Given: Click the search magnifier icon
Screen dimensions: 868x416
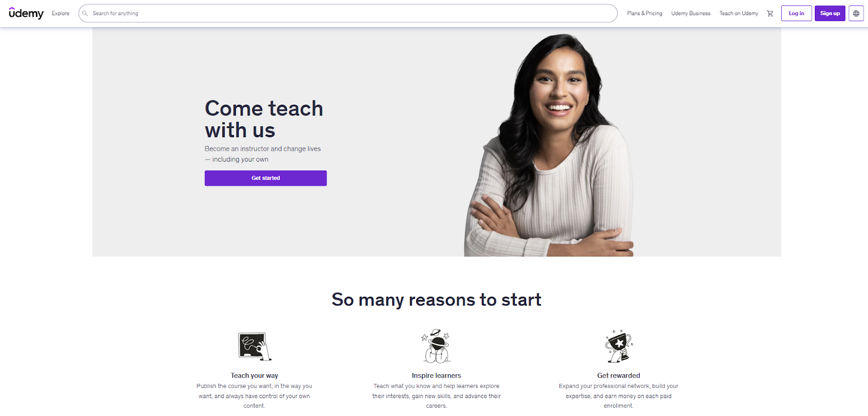Looking at the screenshot, I should 85,13.
